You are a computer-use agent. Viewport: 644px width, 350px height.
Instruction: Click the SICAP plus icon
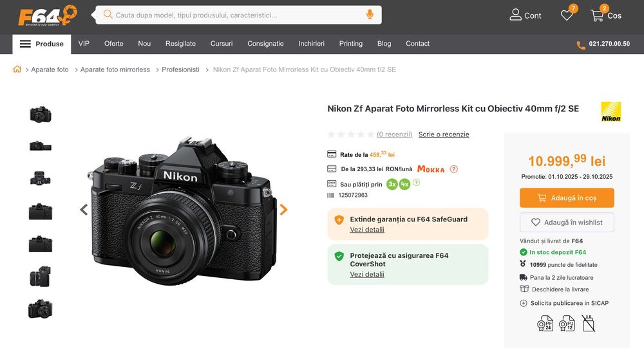click(x=523, y=303)
